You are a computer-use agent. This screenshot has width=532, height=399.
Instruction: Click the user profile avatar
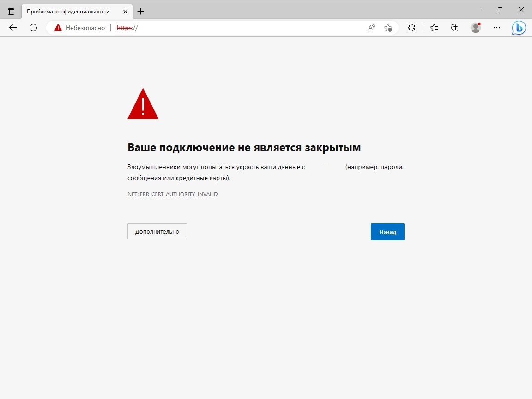click(x=476, y=28)
